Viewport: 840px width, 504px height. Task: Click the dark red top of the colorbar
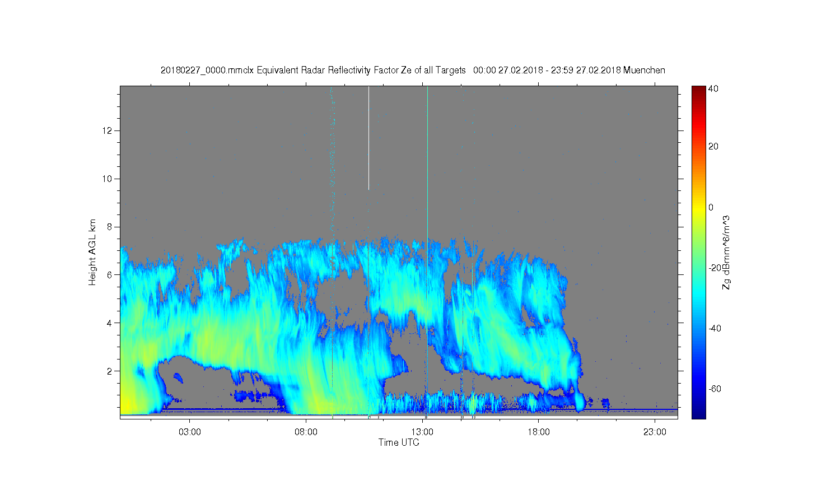pyautogui.click(x=698, y=91)
